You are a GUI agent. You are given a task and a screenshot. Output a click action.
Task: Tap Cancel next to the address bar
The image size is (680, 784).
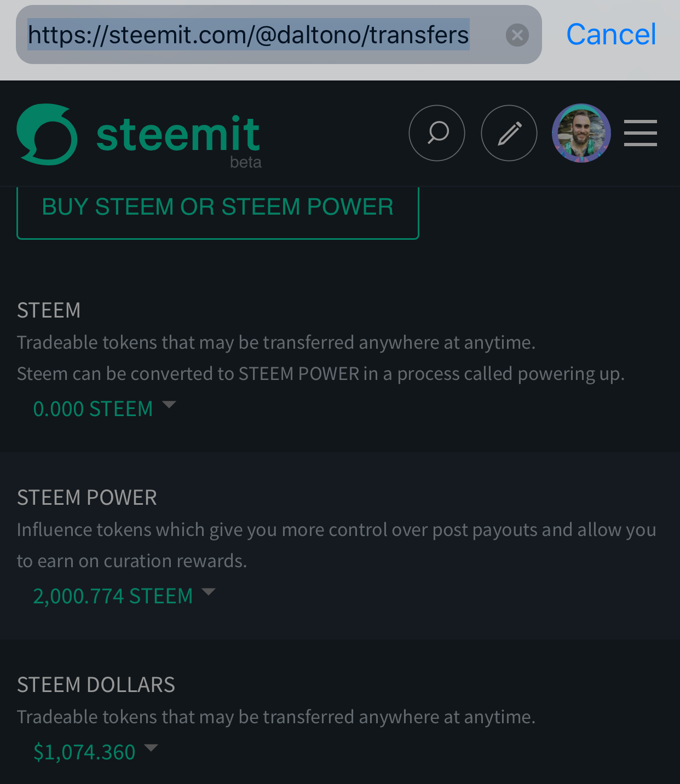611,35
